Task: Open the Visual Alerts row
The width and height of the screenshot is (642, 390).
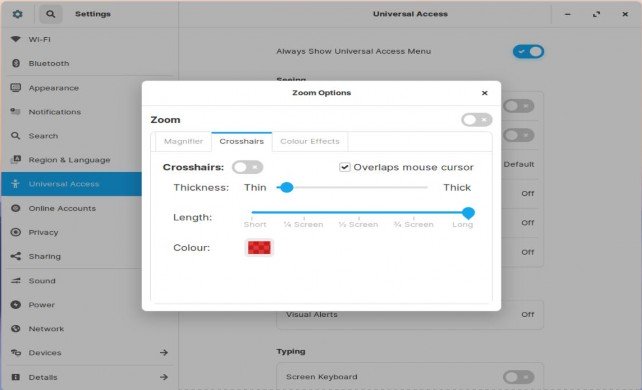Action: [410, 314]
